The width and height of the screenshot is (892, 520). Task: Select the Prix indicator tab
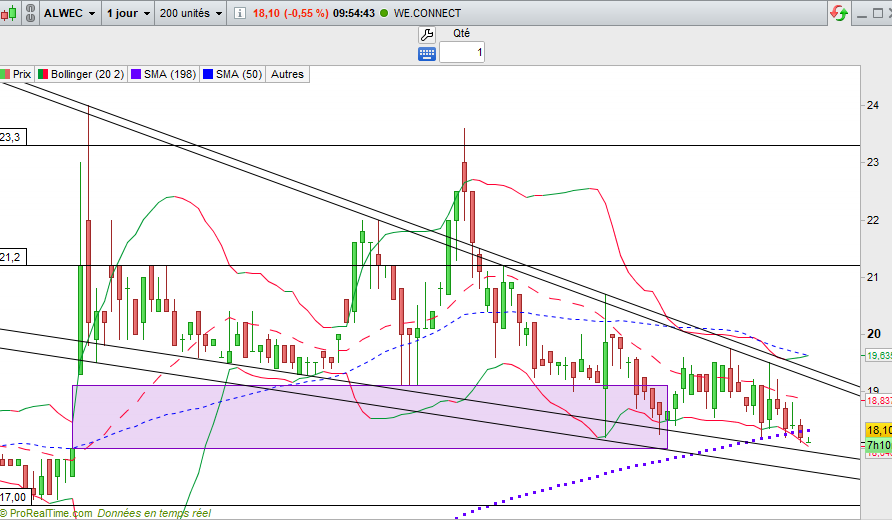tap(16, 74)
